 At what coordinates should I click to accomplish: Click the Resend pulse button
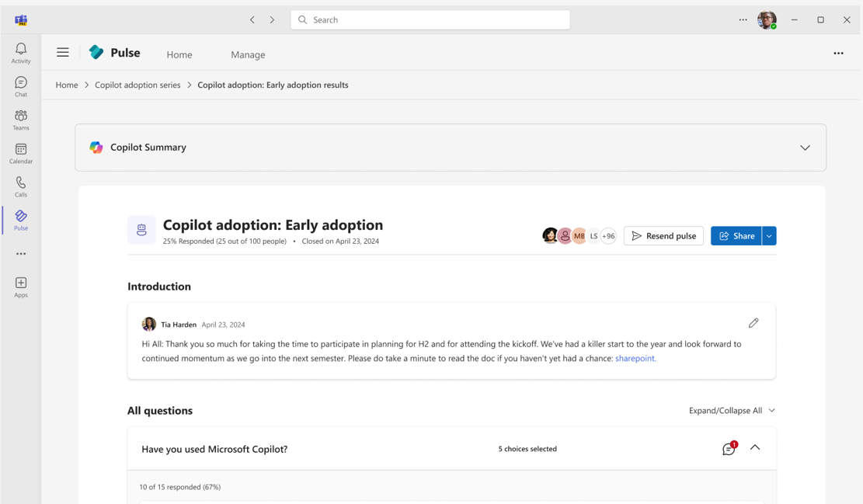click(663, 235)
